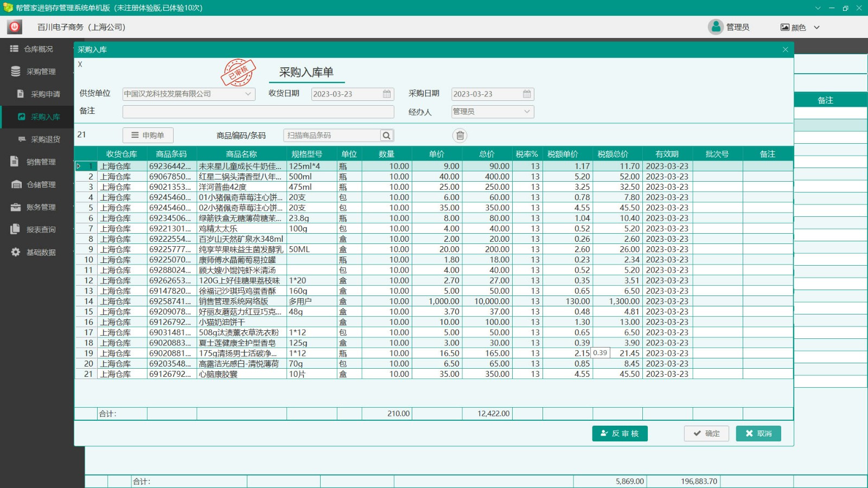The width and height of the screenshot is (868, 488).
Task: Click the red power logo icon
Action: [15, 27]
